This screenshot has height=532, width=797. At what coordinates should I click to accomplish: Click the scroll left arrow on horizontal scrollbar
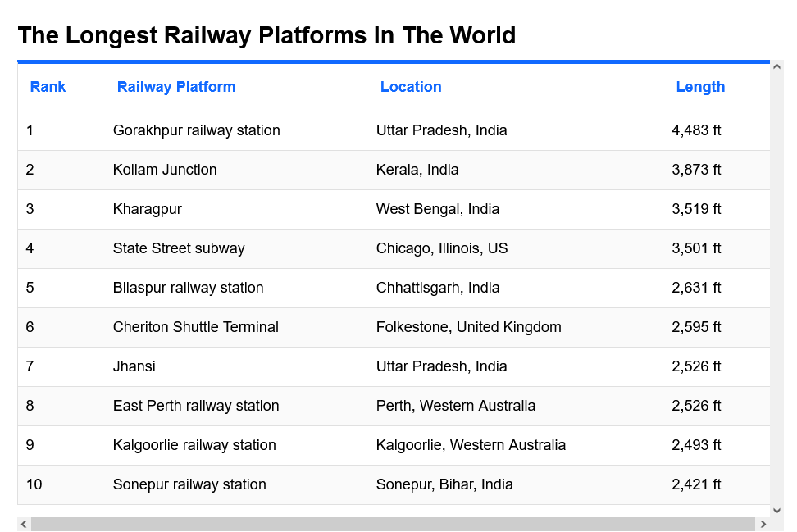(x=24, y=525)
